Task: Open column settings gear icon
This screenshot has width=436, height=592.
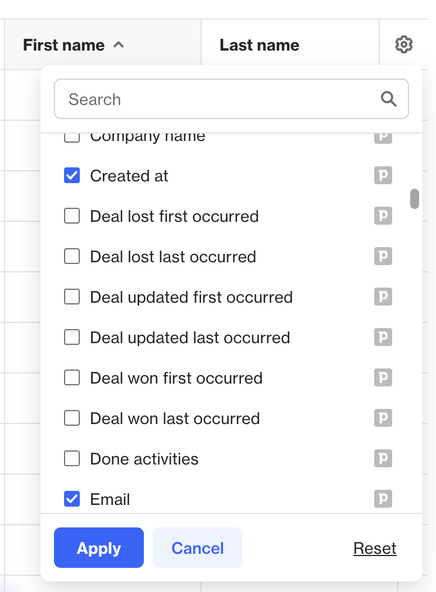Action: point(404,45)
